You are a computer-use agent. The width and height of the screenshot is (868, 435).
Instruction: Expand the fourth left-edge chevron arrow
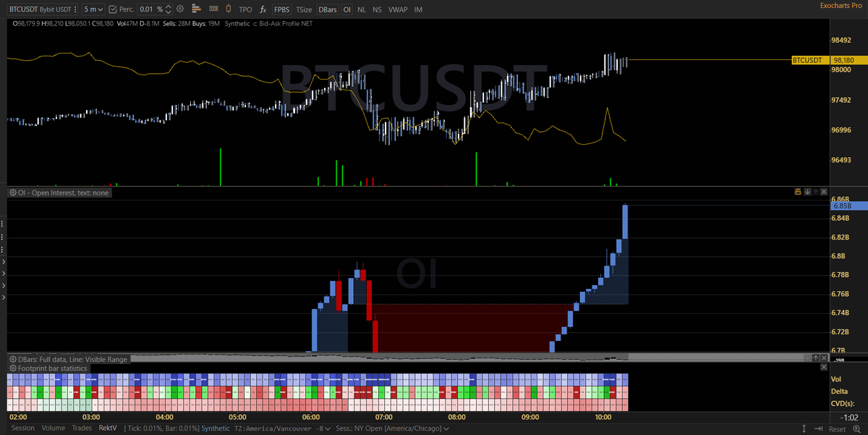4,297
